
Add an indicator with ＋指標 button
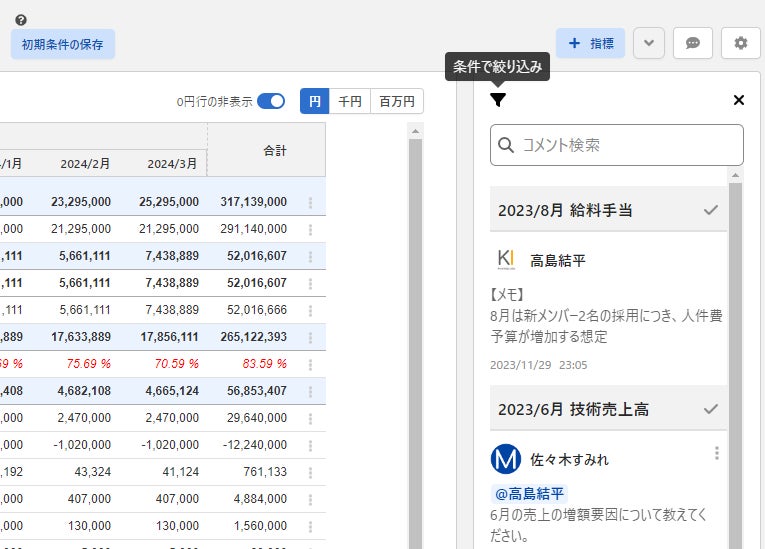pos(590,43)
